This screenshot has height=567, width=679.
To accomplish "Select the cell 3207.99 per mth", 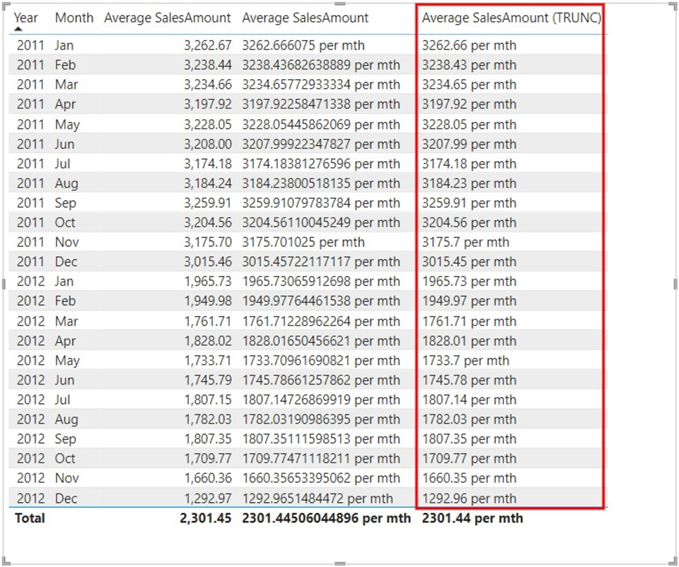I will (x=469, y=144).
